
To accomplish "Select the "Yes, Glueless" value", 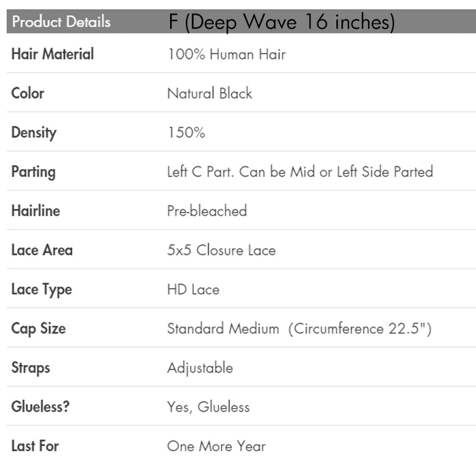I will 208,407.
